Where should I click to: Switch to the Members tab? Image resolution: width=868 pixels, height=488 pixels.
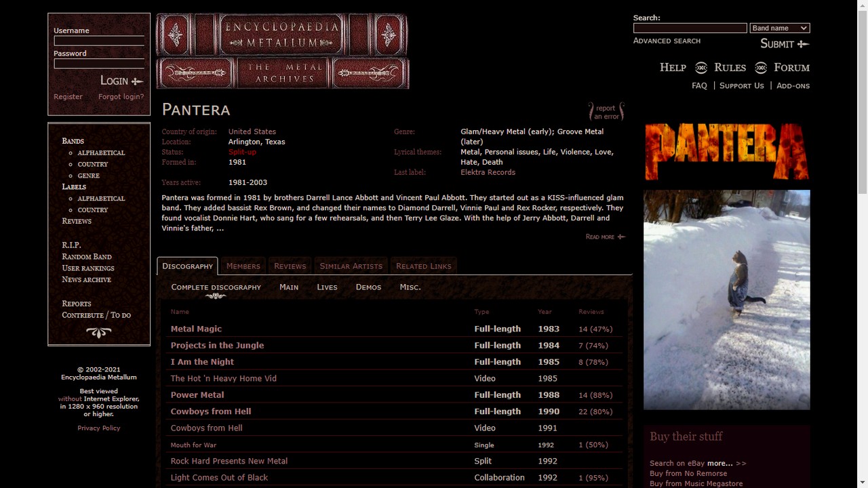tap(243, 266)
